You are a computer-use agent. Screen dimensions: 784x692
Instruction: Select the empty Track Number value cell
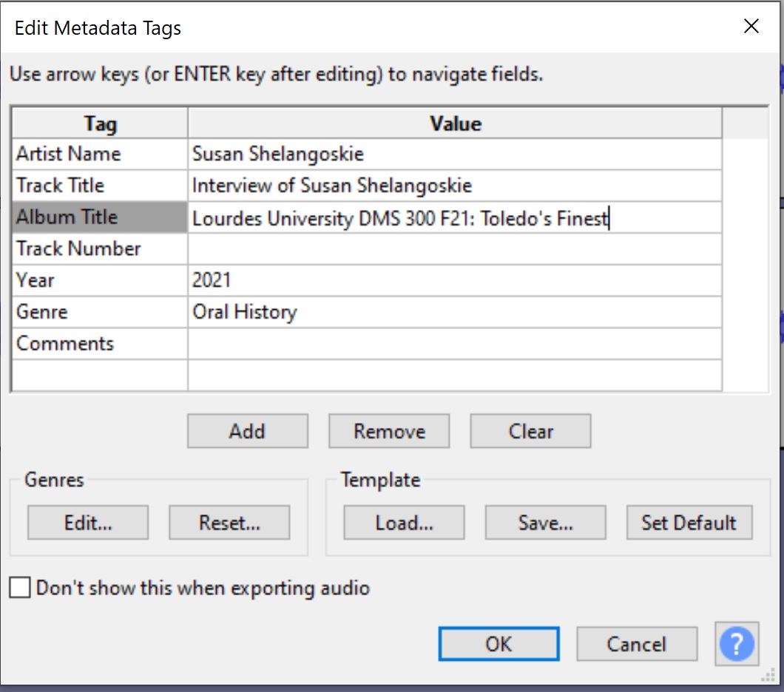coord(455,249)
